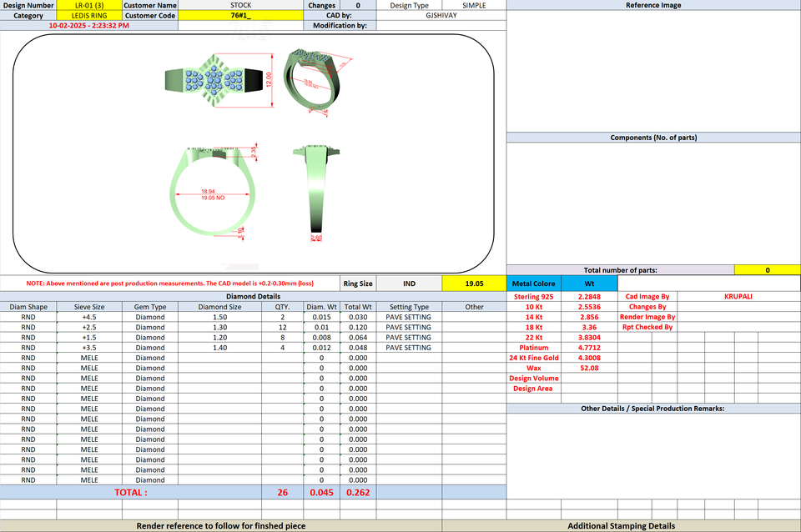Click the Design Volume label
The height and width of the screenshot is (532, 801).
pos(534,379)
